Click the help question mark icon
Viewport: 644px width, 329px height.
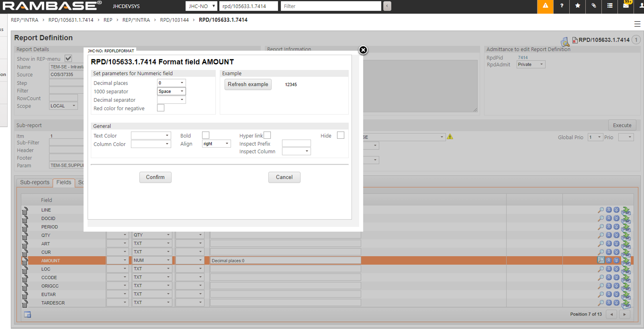tap(562, 6)
